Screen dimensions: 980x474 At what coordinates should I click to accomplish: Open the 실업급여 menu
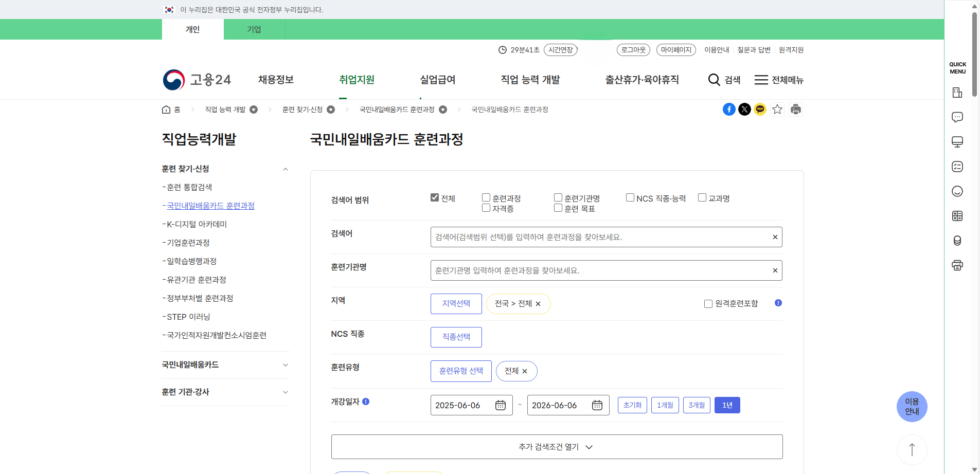[437, 80]
